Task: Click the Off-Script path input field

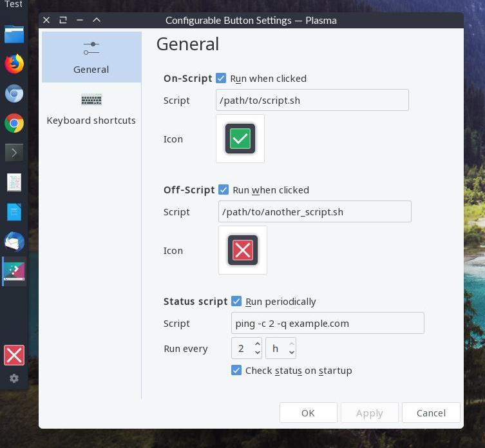Action: (314, 211)
